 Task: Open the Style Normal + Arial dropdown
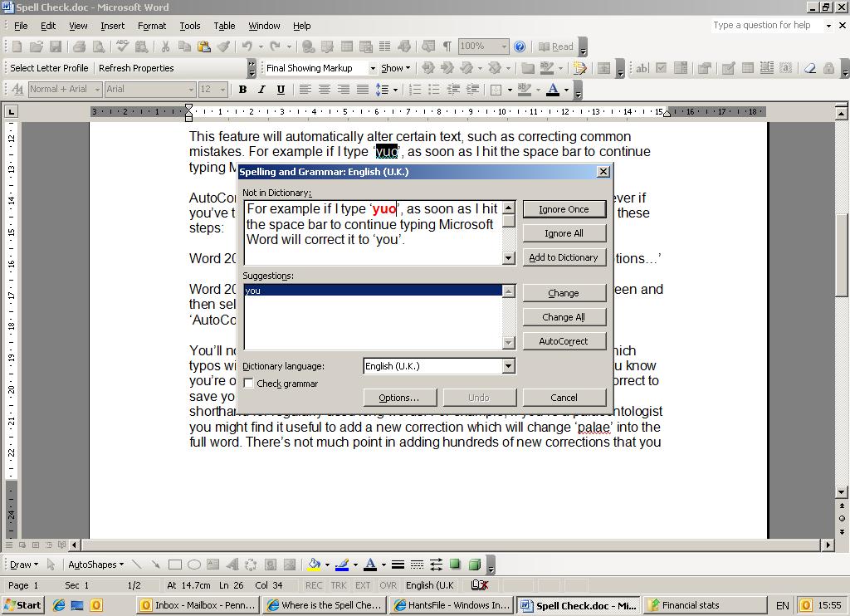[98, 90]
